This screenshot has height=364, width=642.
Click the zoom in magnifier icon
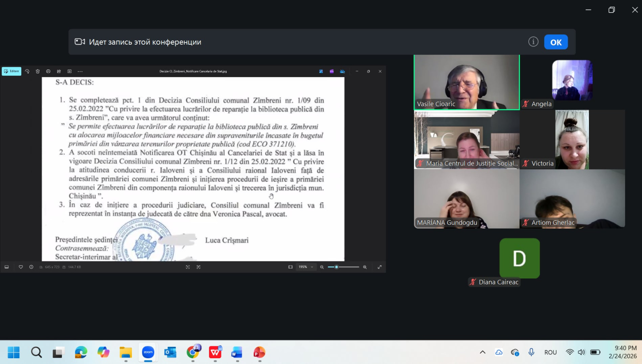[x=365, y=267]
